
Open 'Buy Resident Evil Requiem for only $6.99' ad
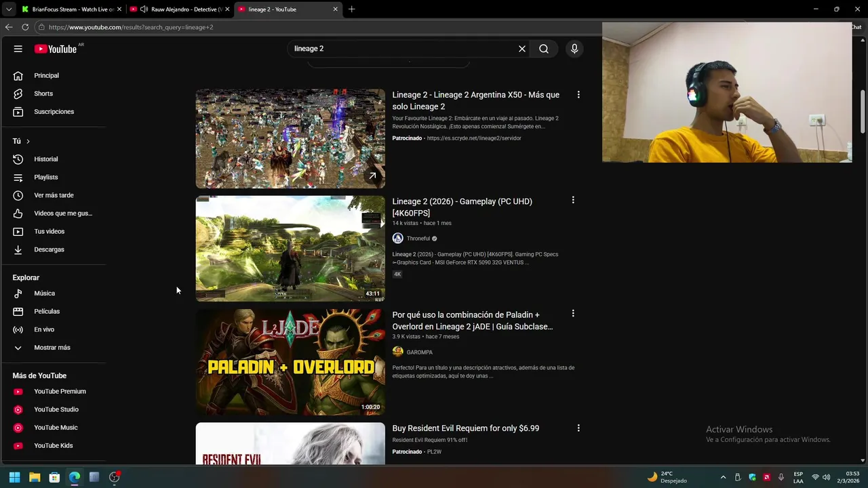pyautogui.click(x=466, y=428)
